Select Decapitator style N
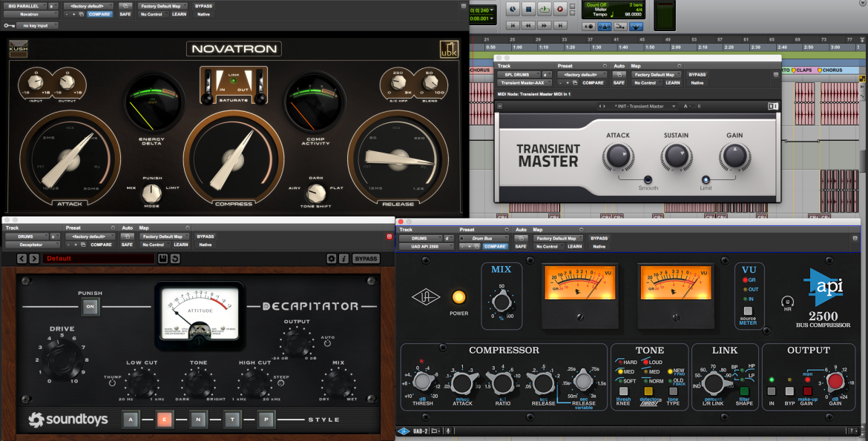The image size is (868, 441). (x=198, y=420)
